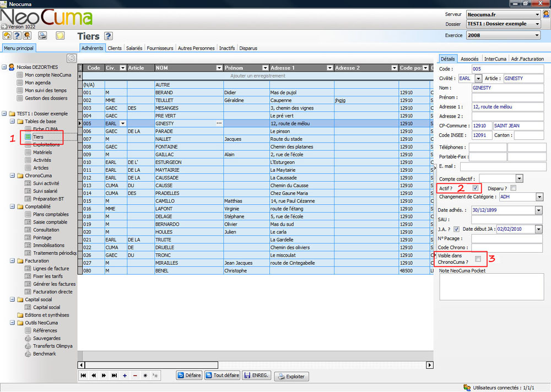Open the Serveur dropdown
The width and height of the screenshot is (551, 392).
click(537, 14)
